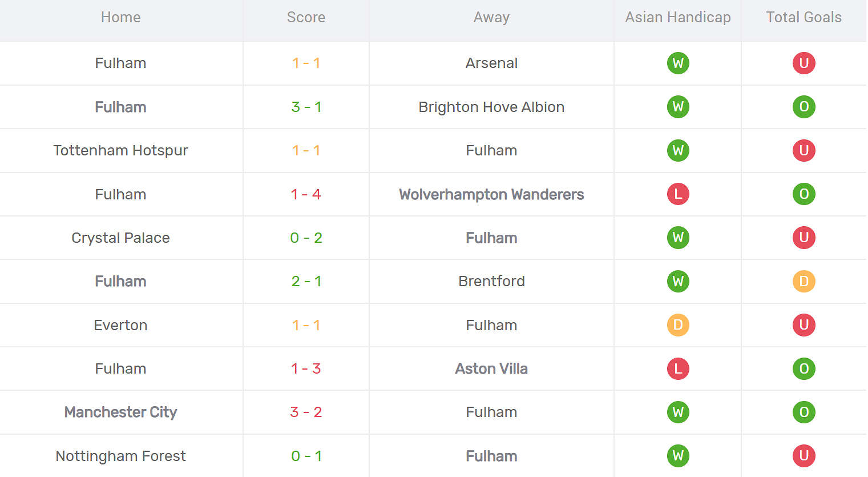
Task: Click the orange D Total Goals badge for Brentford match
Action: (804, 281)
